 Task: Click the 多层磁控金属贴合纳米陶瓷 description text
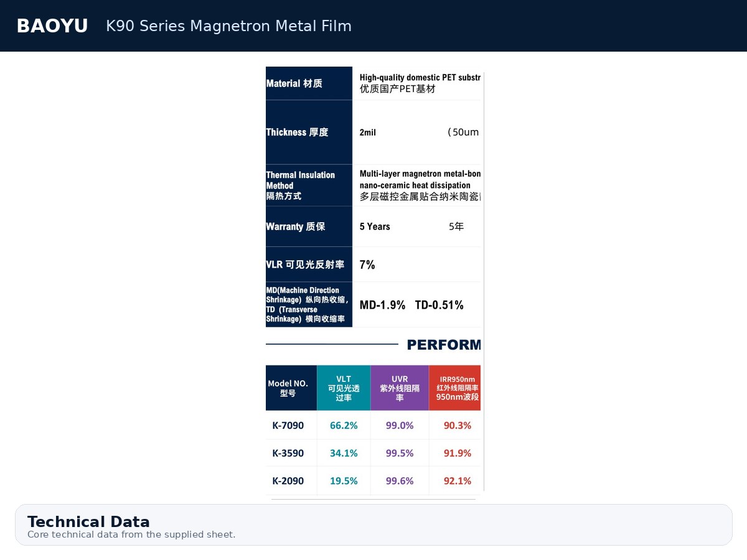pos(420,197)
